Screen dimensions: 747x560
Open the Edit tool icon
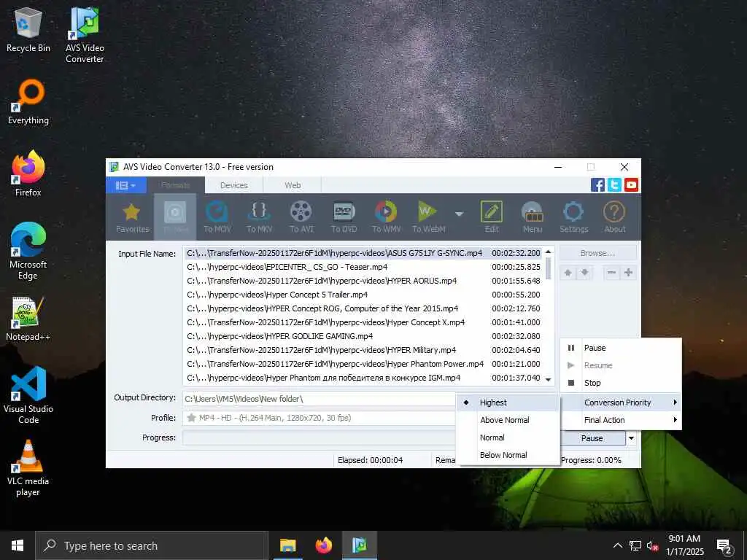pyautogui.click(x=492, y=217)
